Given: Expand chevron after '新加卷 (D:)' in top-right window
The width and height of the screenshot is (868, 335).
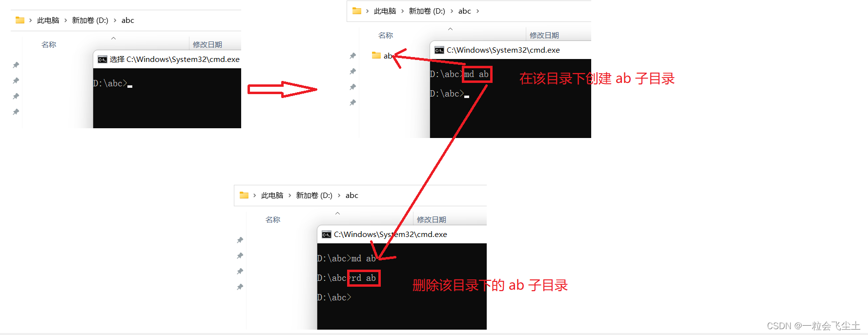Looking at the screenshot, I should point(452,11).
